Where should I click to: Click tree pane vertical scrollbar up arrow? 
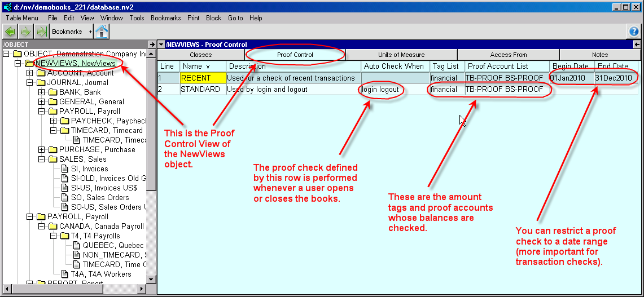pyautogui.click(x=152, y=54)
